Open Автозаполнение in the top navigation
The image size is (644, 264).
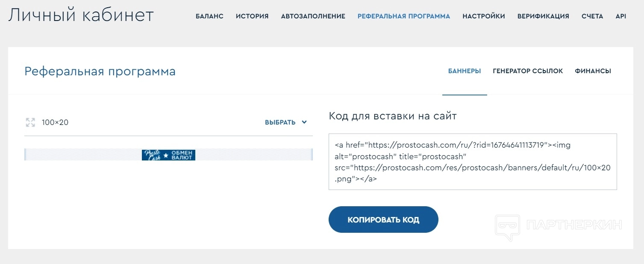tap(313, 16)
